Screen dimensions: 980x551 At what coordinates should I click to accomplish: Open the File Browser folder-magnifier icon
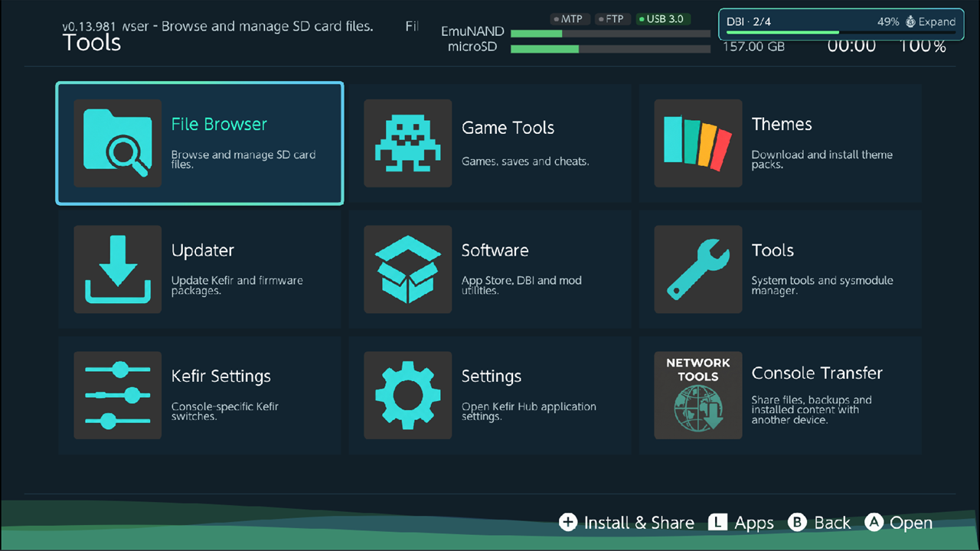(117, 143)
